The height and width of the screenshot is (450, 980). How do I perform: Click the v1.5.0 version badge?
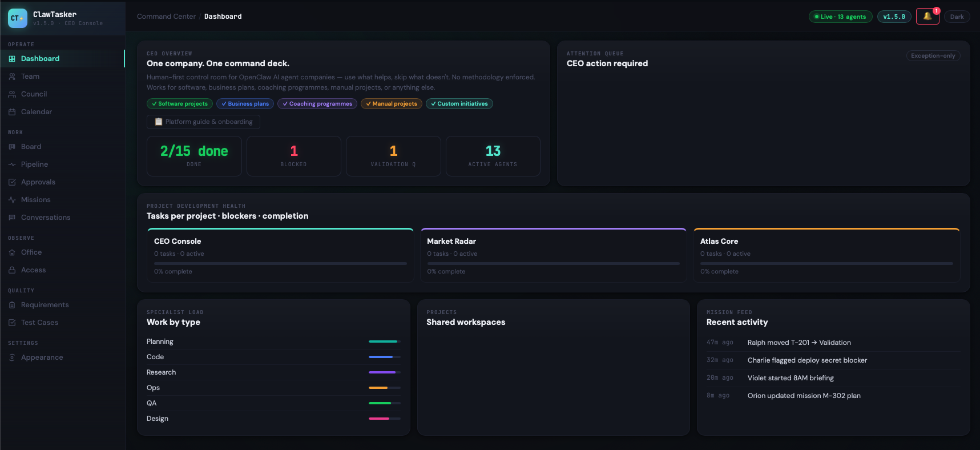click(894, 17)
